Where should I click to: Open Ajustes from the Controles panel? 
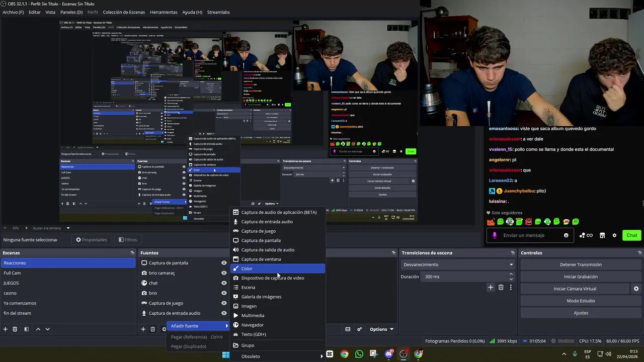coord(581,313)
